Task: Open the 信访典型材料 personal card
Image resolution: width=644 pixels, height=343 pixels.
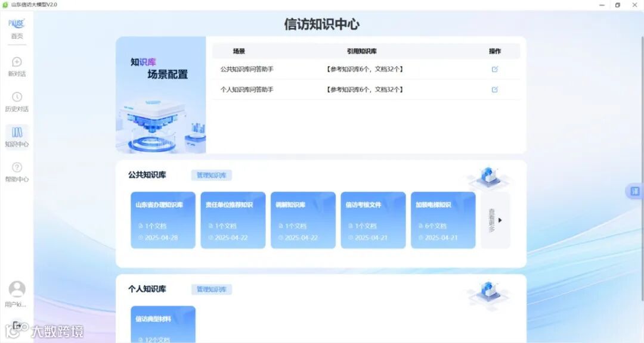Action: click(x=163, y=324)
